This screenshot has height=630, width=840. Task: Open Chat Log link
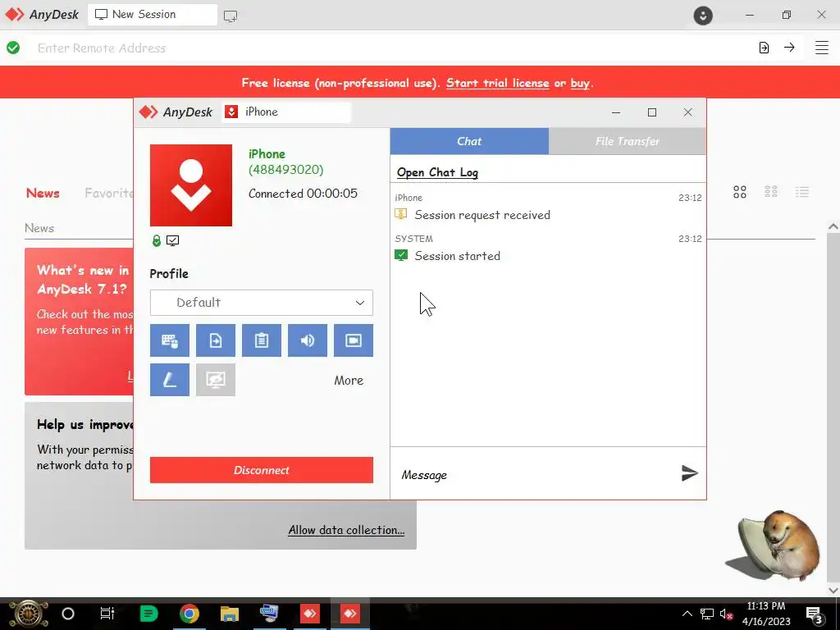pyautogui.click(x=437, y=172)
